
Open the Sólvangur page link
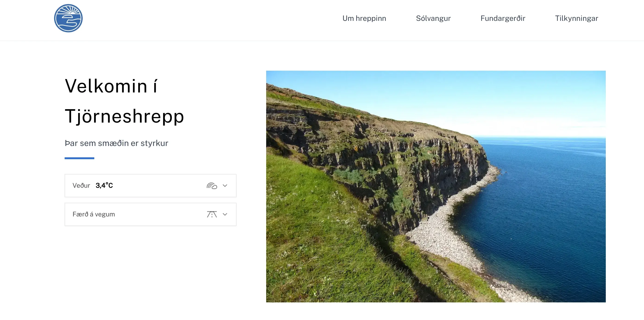[433, 18]
